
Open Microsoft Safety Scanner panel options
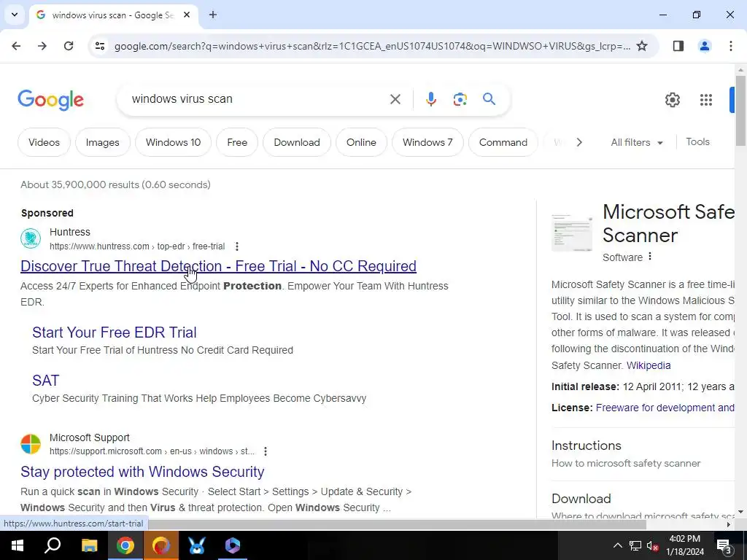click(650, 257)
